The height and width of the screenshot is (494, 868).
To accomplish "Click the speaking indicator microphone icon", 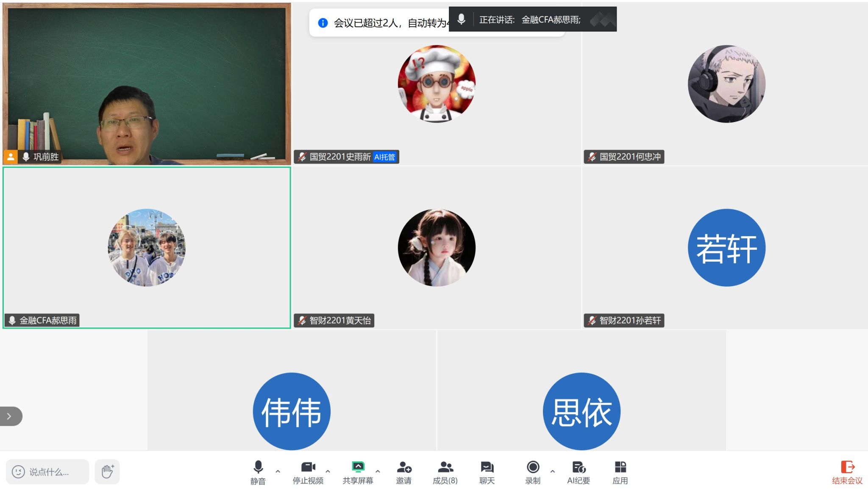I will 461,19.
